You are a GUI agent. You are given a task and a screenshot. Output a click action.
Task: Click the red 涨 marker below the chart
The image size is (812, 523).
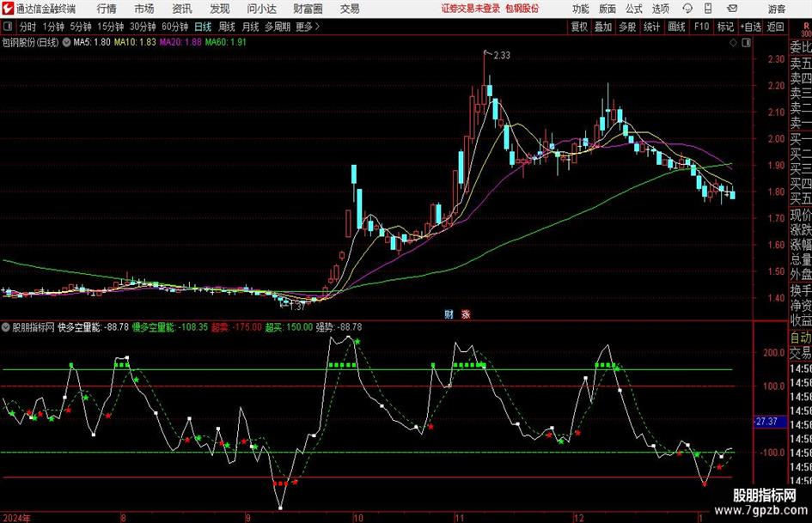pyautogui.click(x=466, y=313)
